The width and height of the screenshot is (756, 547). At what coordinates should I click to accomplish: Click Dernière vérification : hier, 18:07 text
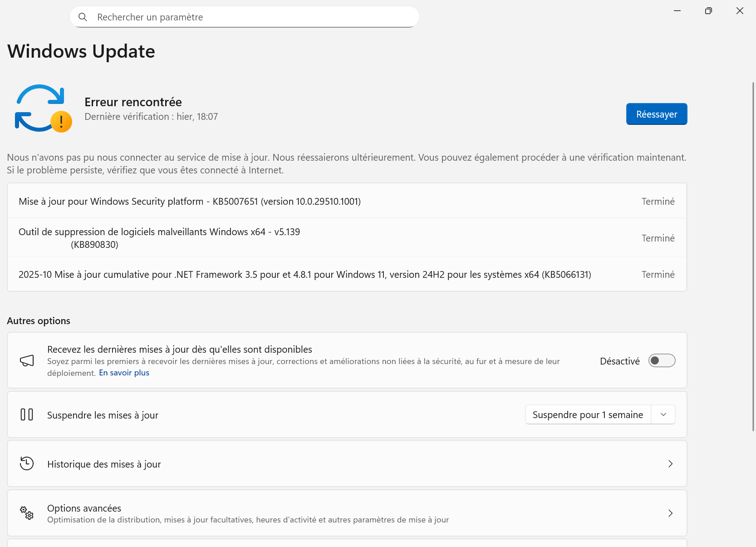point(151,117)
